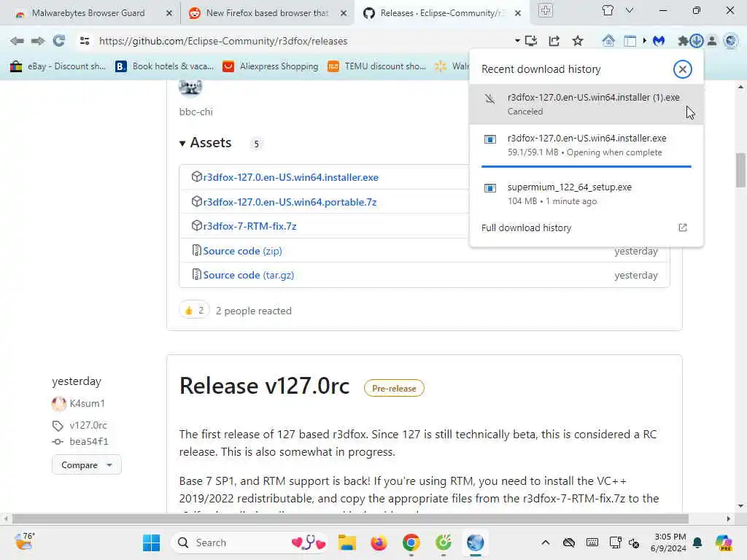This screenshot has height=560, width=747.
Task: Go forward with the forward arrow
Action: click(38, 41)
